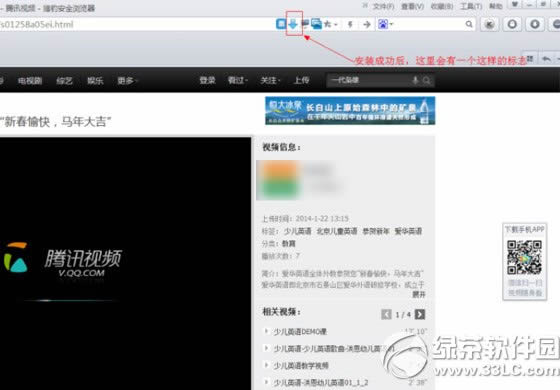Click the lightning bolt speed-mode icon
Image resolution: width=560 pixels, height=390 pixels.
click(350, 24)
